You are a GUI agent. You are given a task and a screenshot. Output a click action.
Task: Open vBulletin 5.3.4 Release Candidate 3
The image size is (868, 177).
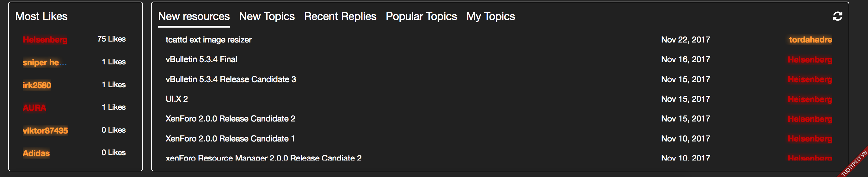[x=231, y=79]
